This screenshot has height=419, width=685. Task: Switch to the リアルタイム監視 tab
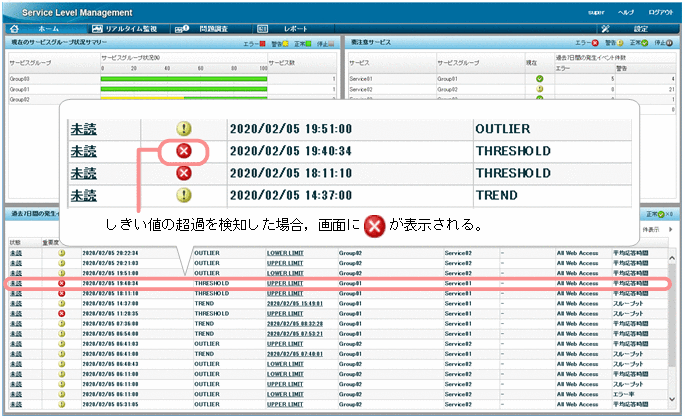(131, 29)
